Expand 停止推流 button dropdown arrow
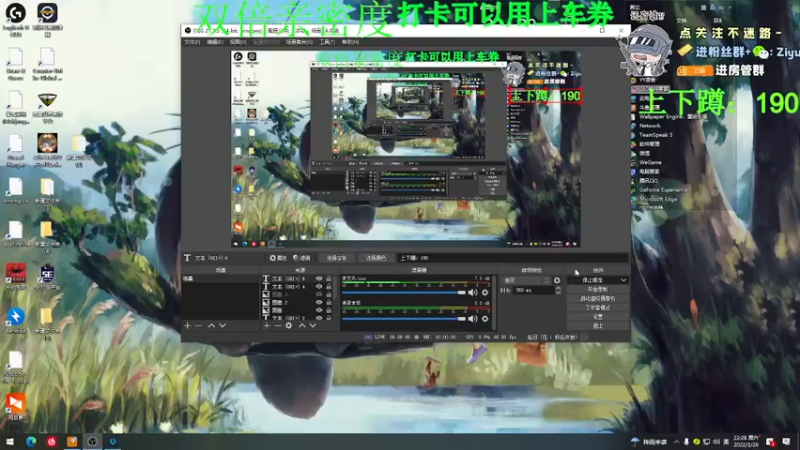 623,280
